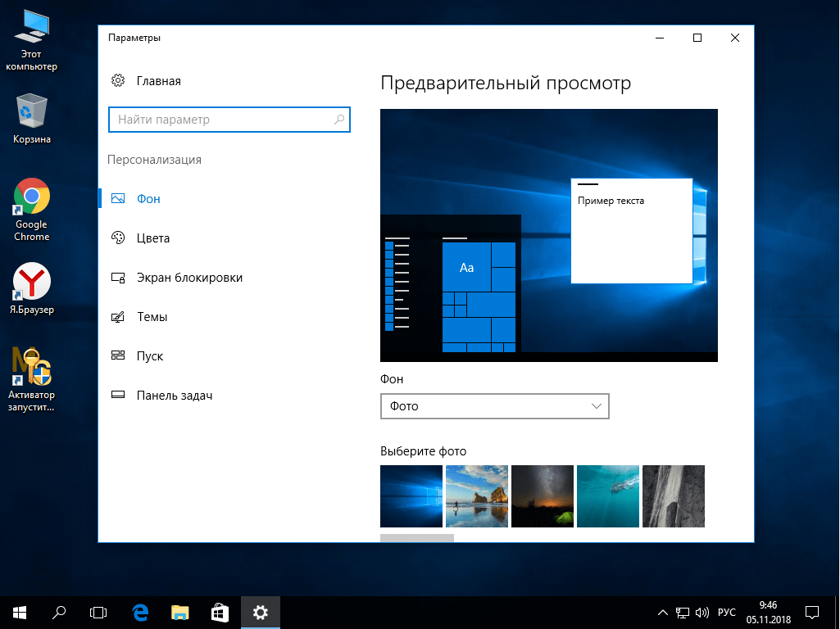The height and width of the screenshot is (629, 840).
Task: Open Microsoft Store from the taskbar
Action: pos(220,612)
